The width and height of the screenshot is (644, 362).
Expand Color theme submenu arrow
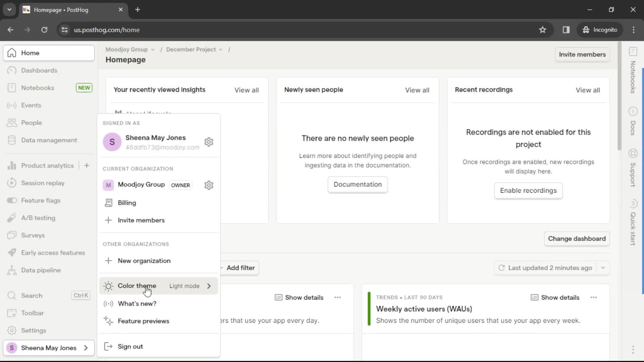[x=209, y=286]
